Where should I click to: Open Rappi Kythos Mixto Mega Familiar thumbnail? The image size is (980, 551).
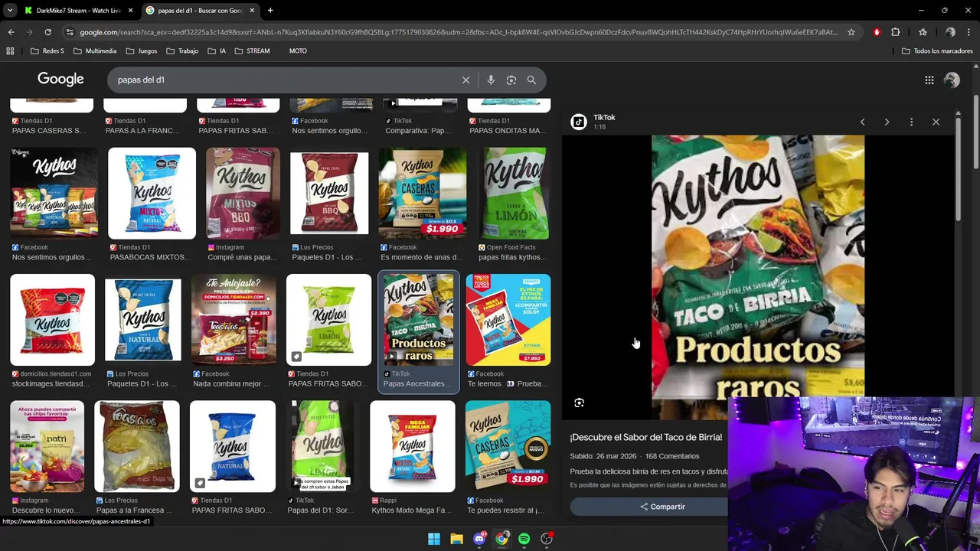413,446
